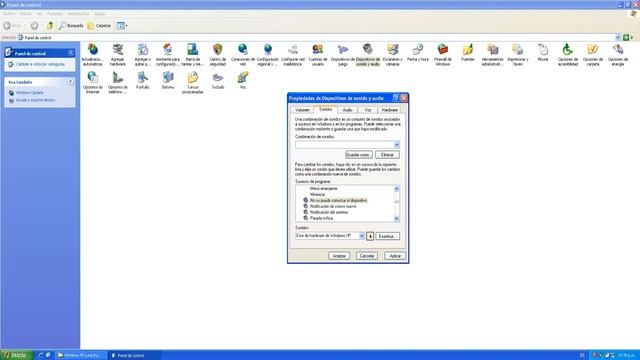Open Vistas toolbar dropdown
The height and width of the screenshot is (360, 640).
tap(122, 26)
